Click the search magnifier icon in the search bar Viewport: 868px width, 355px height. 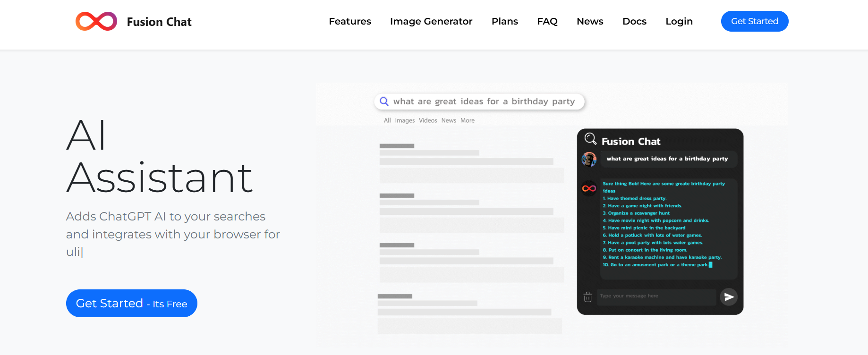click(384, 101)
